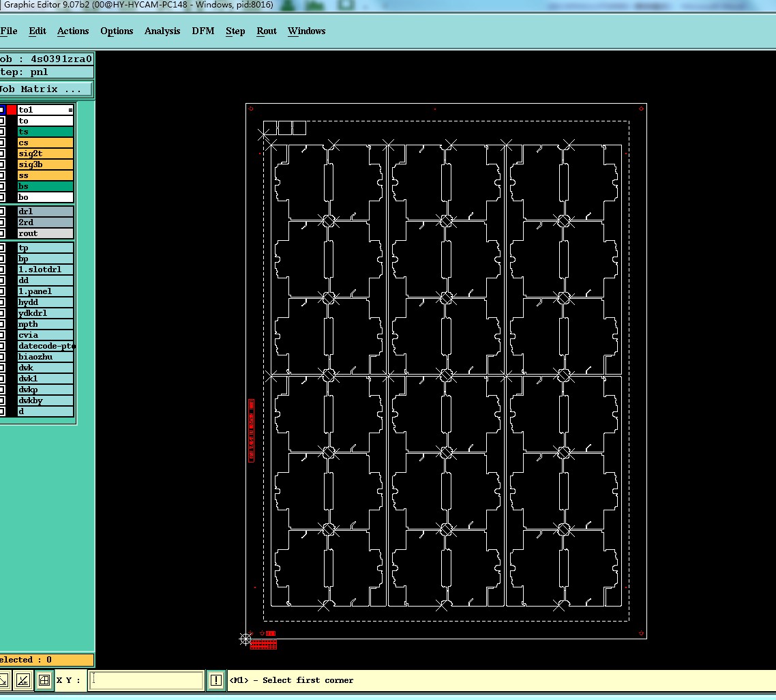Open the Analysis menu
The image size is (776, 700).
[162, 31]
